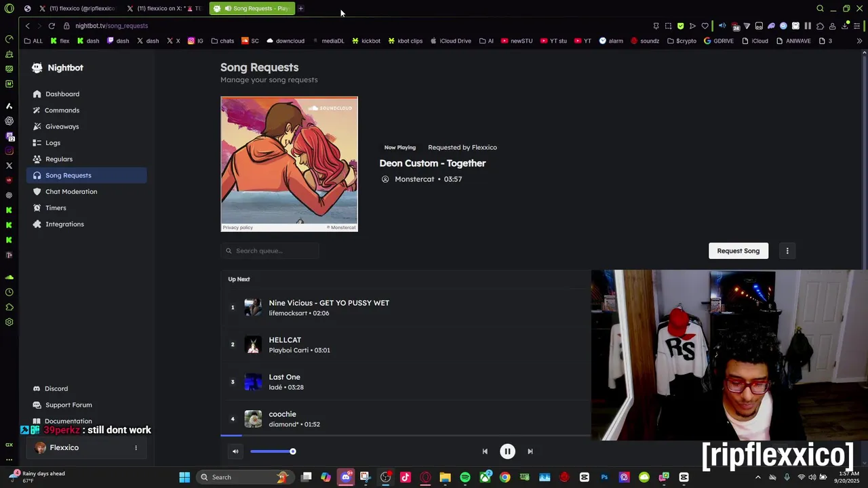Open the song queue more-options menu
The width and height of the screenshot is (868, 488).
click(x=787, y=251)
